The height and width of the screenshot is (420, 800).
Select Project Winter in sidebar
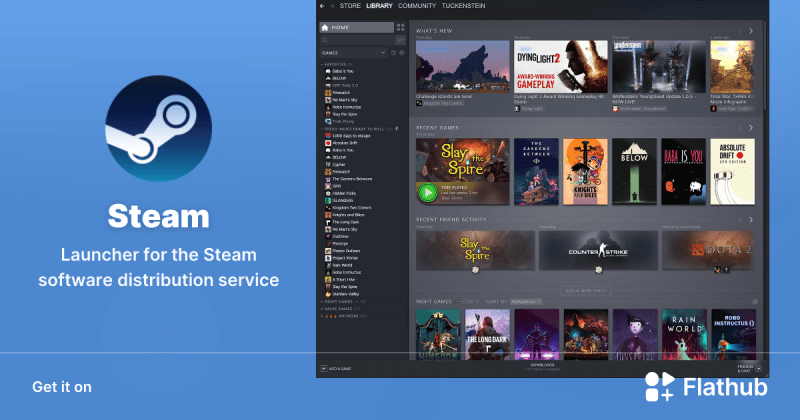click(x=341, y=258)
